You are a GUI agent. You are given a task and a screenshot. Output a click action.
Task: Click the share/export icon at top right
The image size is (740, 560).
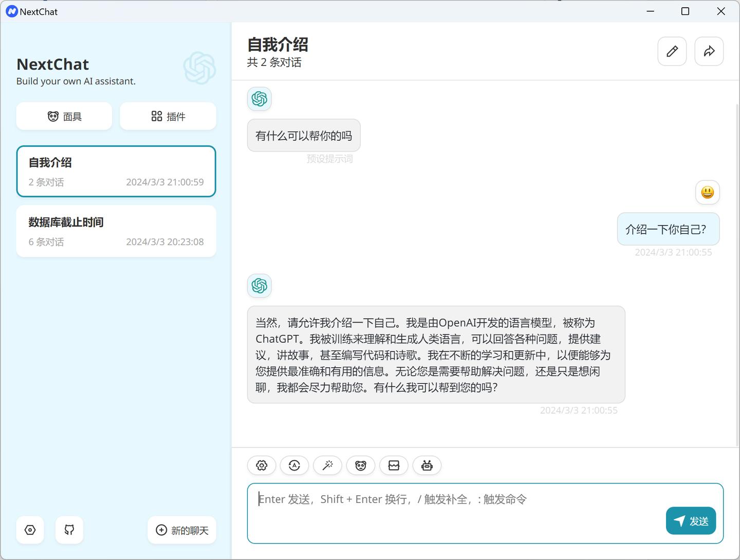coord(709,51)
